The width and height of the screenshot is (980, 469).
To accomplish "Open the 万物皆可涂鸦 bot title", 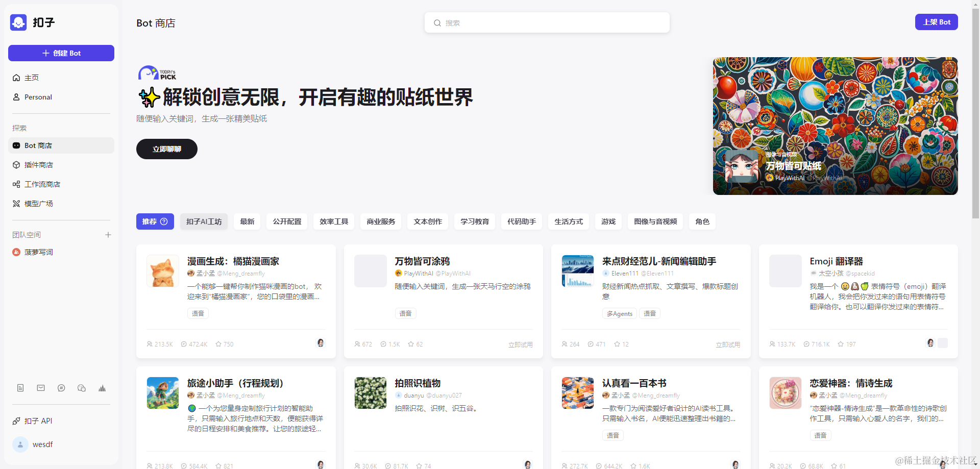I will 422,261.
